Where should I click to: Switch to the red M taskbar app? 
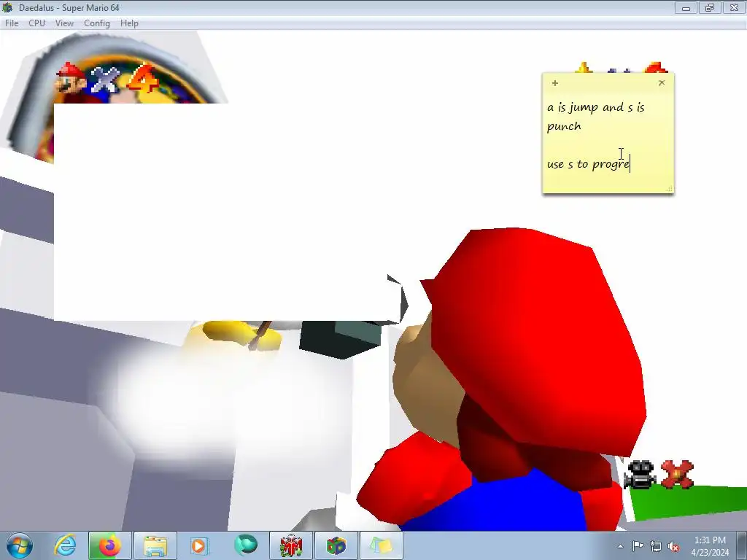[x=291, y=545]
